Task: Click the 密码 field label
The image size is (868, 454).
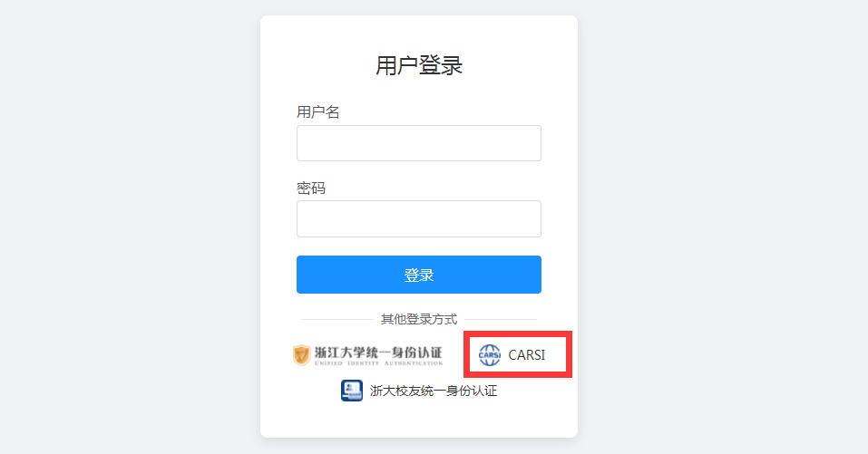Action: click(x=311, y=188)
